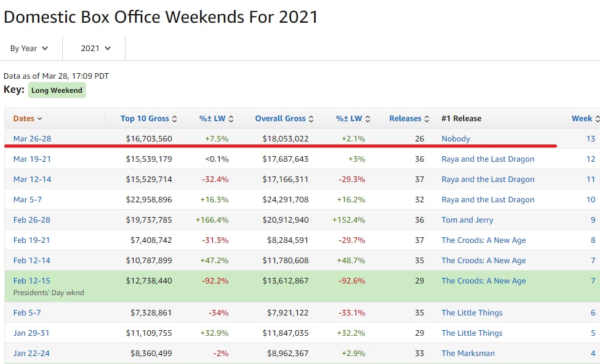Click the $7,408,742 top 10 gross value

click(151, 240)
